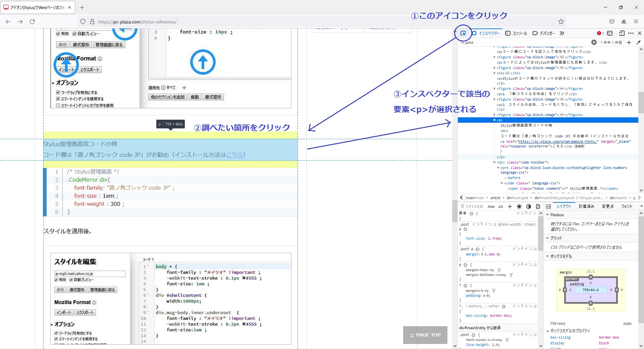Show more DevTools tabs via chevron

coord(562,33)
